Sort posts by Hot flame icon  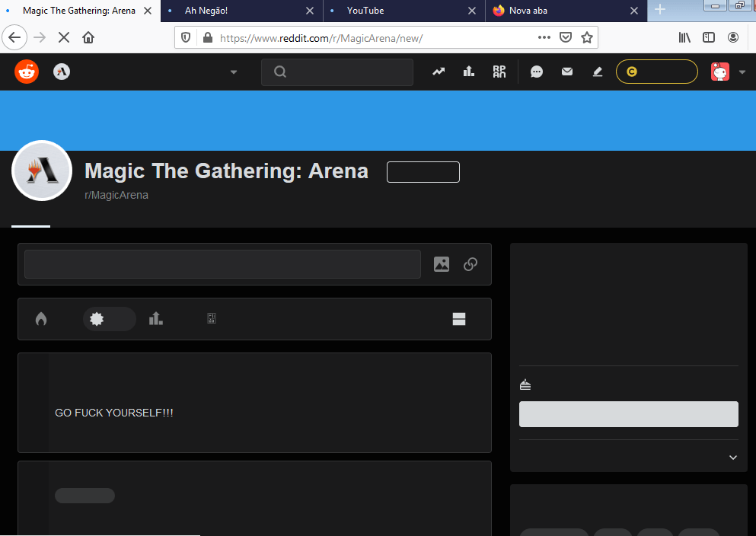click(x=41, y=318)
